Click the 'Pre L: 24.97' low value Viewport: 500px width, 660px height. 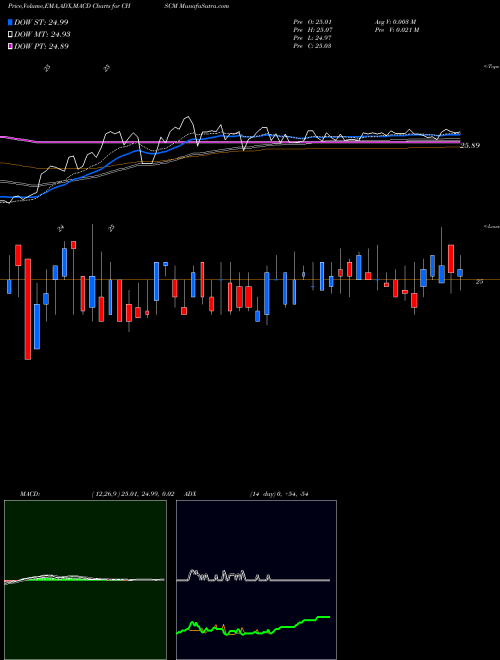point(312,38)
